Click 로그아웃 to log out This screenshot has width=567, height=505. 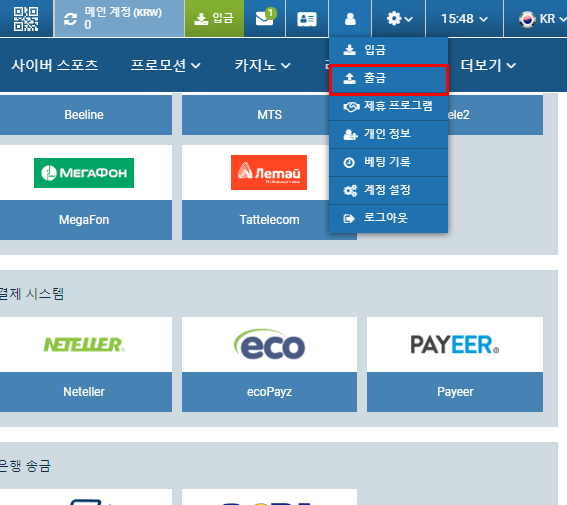pos(388,218)
